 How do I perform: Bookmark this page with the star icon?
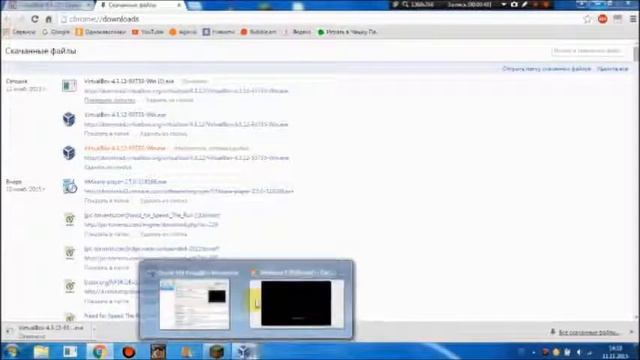(587, 19)
